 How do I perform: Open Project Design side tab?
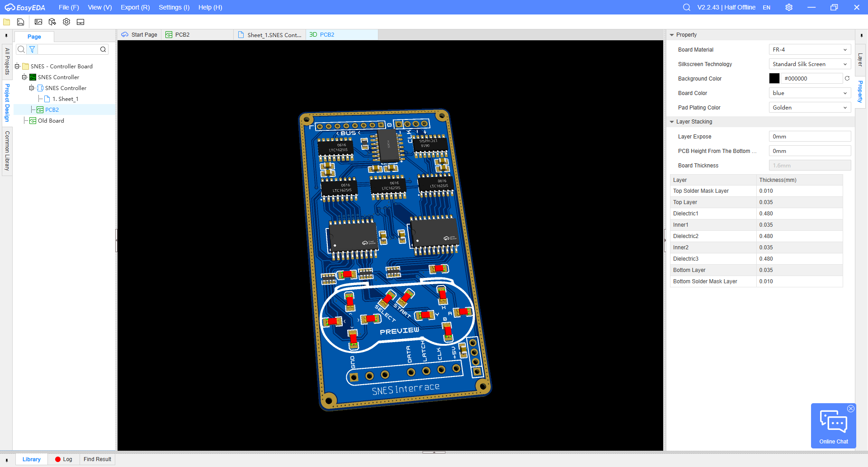7,103
